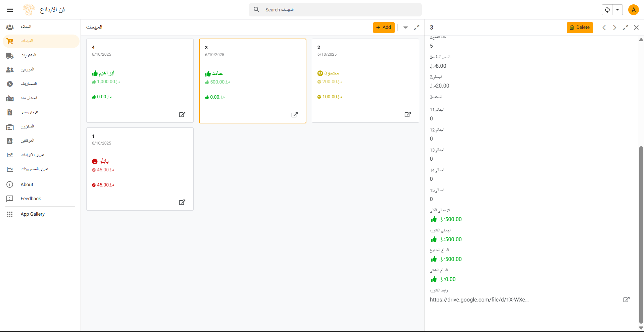Open the user account avatar menu

pyautogui.click(x=633, y=10)
